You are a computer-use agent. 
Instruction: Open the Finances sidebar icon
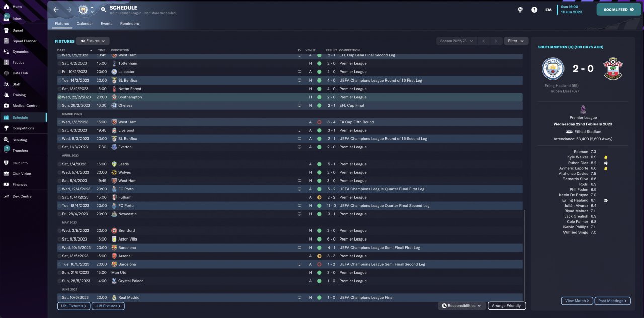click(7, 184)
